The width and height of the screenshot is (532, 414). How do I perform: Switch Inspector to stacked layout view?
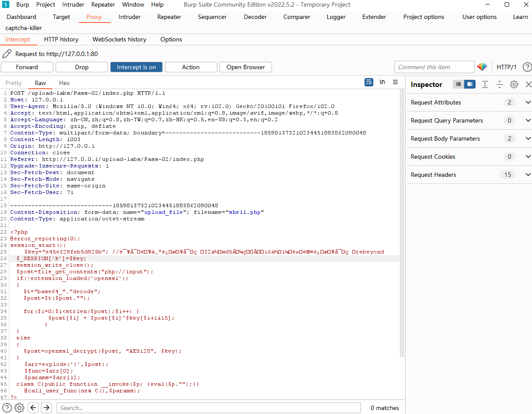point(458,84)
